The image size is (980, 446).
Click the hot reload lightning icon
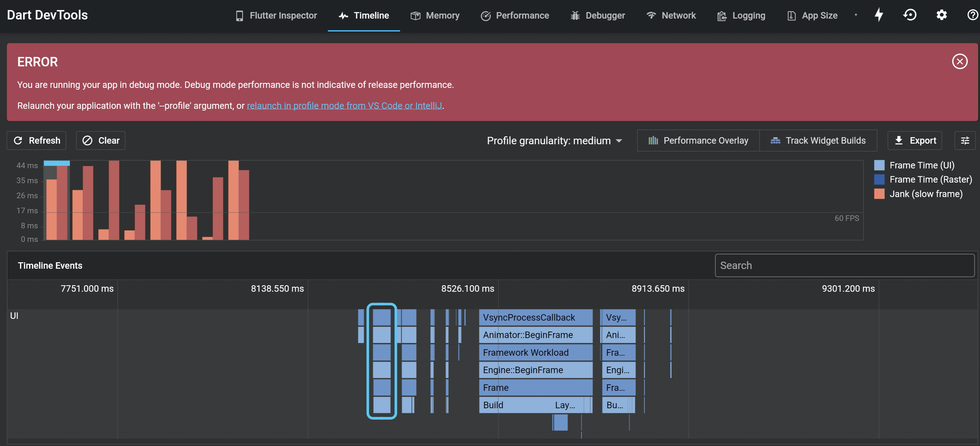[x=879, y=15]
